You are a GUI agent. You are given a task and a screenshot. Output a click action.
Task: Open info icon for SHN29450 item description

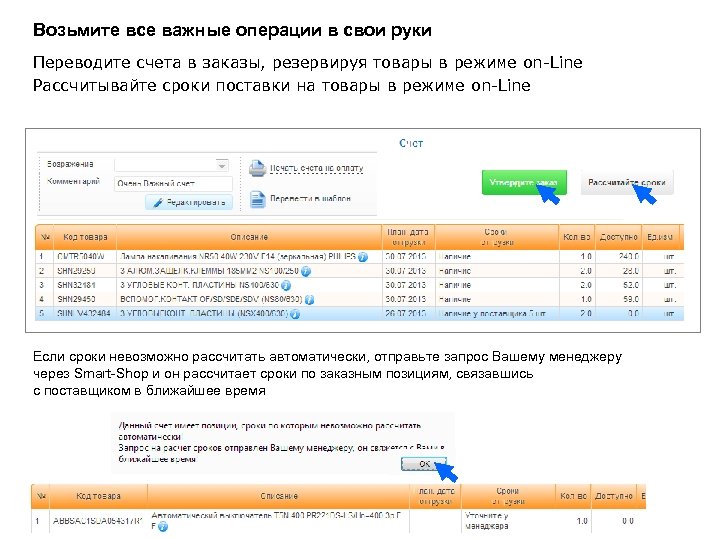point(309,300)
